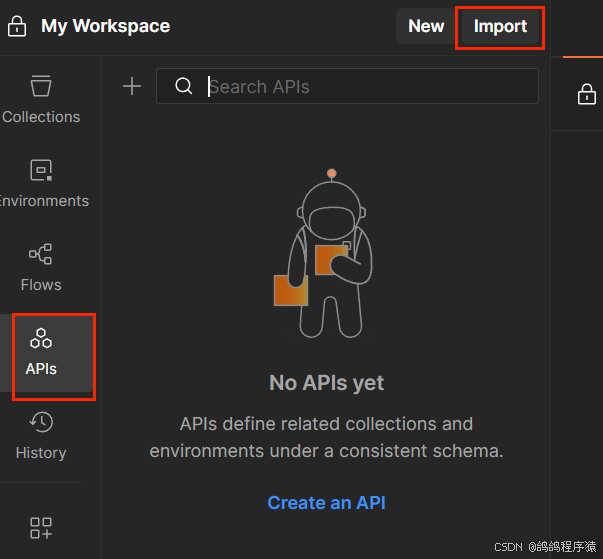The height and width of the screenshot is (559, 603).
Task: Click the magnifier icon in search box
Action: tap(183, 86)
